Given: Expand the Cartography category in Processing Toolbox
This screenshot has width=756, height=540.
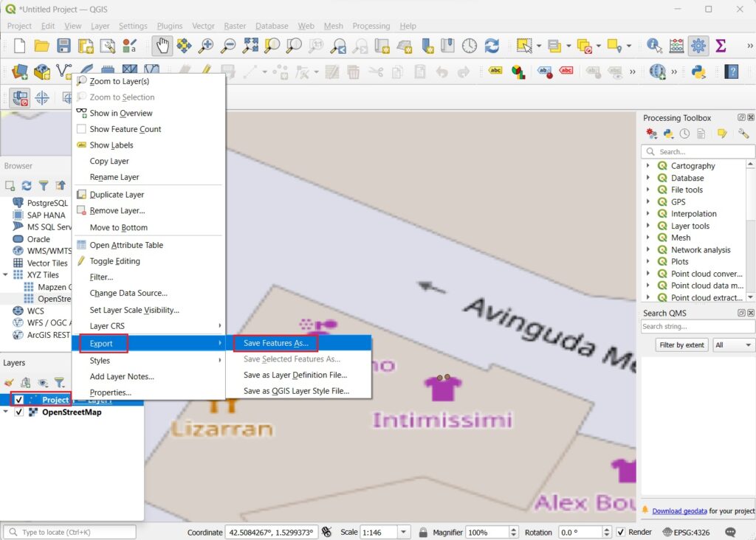Looking at the screenshot, I should pyautogui.click(x=647, y=165).
